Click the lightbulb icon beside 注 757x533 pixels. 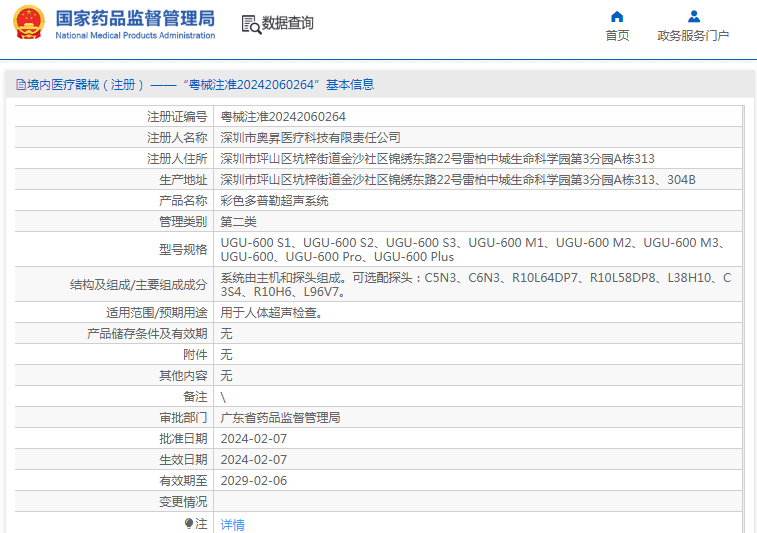point(189,523)
